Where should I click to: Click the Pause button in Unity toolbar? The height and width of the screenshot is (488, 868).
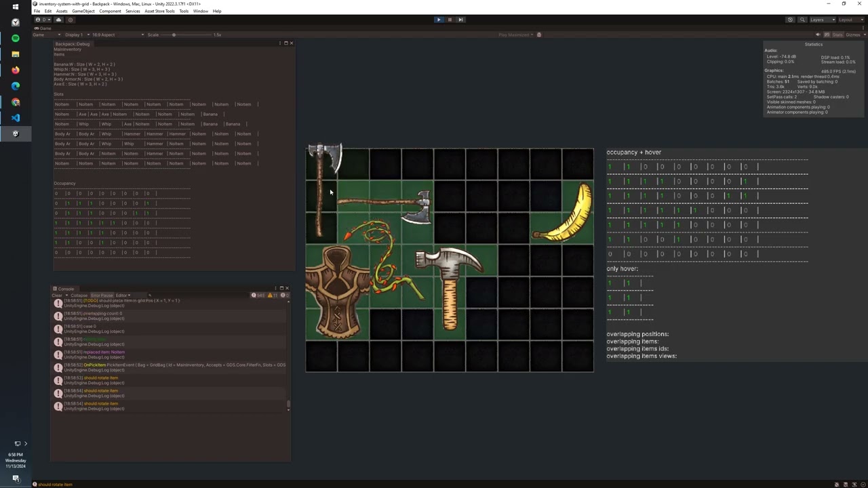point(449,20)
